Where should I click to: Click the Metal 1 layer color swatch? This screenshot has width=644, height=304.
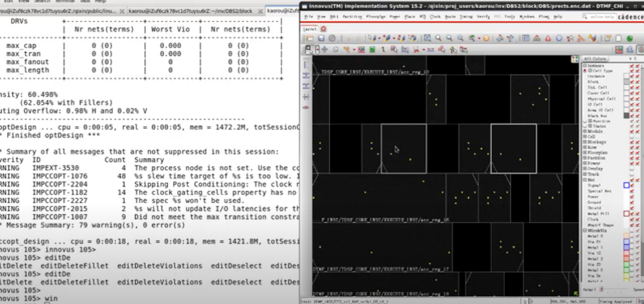pyautogui.click(x=627, y=247)
